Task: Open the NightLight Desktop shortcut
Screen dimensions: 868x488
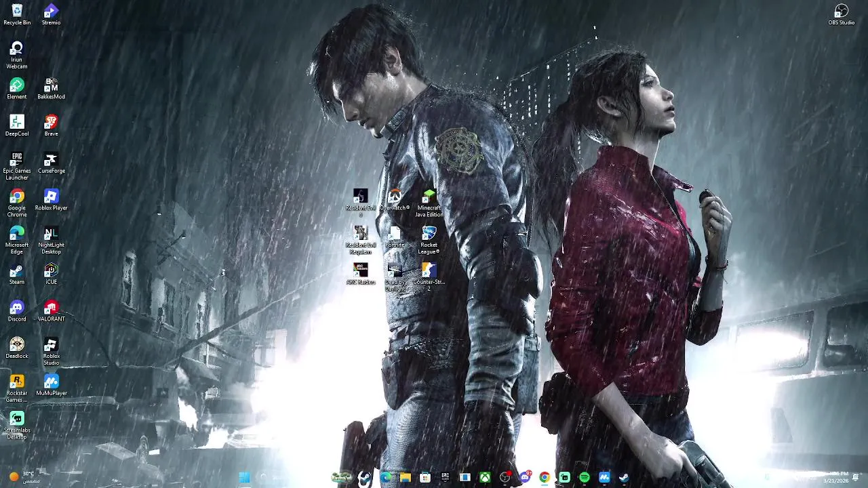Action: (x=51, y=241)
